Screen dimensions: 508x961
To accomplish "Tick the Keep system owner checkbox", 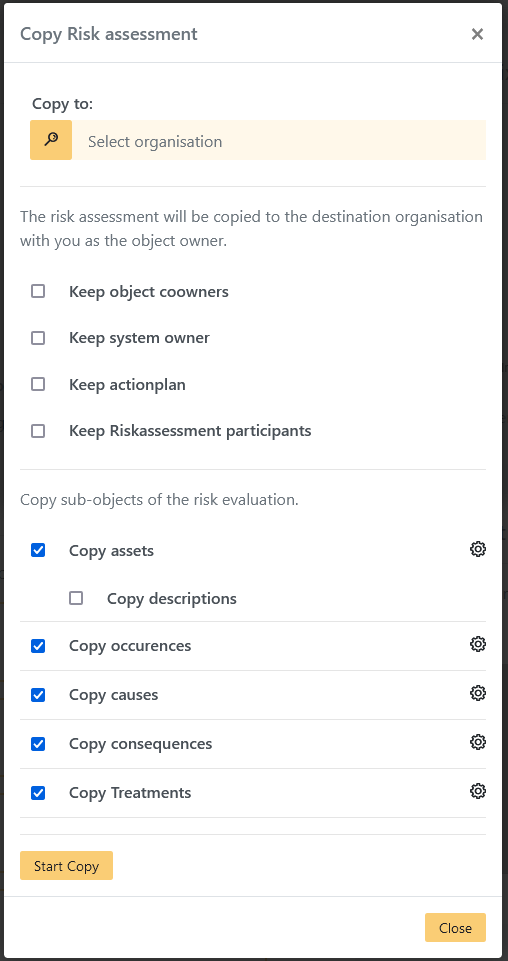I will click(38, 338).
